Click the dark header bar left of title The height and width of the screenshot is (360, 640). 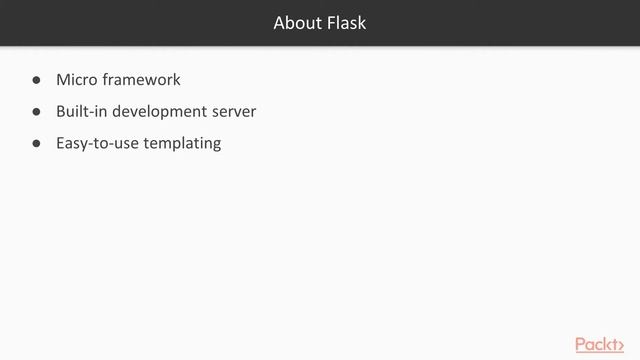[x=135, y=23]
